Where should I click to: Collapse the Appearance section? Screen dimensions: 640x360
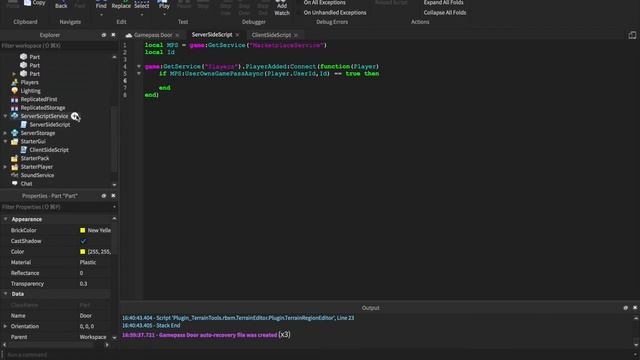(x=6, y=219)
